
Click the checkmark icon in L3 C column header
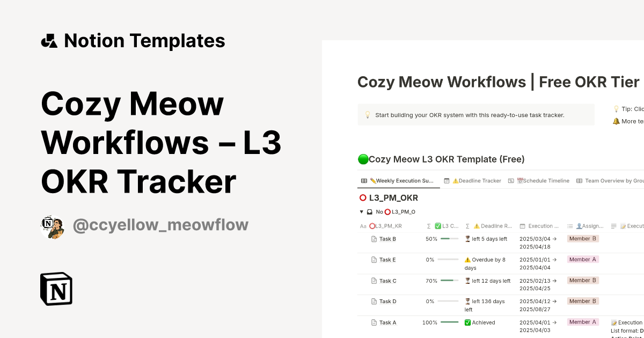point(438,225)
